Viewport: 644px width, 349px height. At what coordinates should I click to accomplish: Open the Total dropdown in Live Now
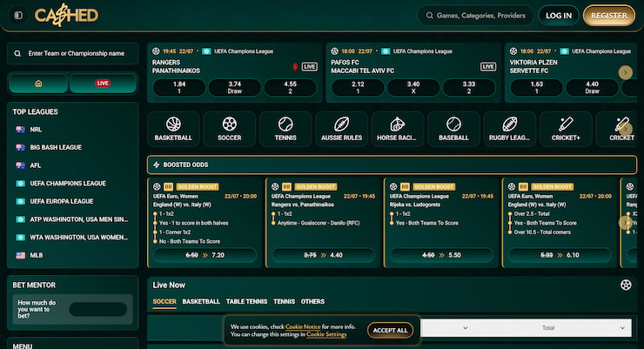(x=581, y=327)
